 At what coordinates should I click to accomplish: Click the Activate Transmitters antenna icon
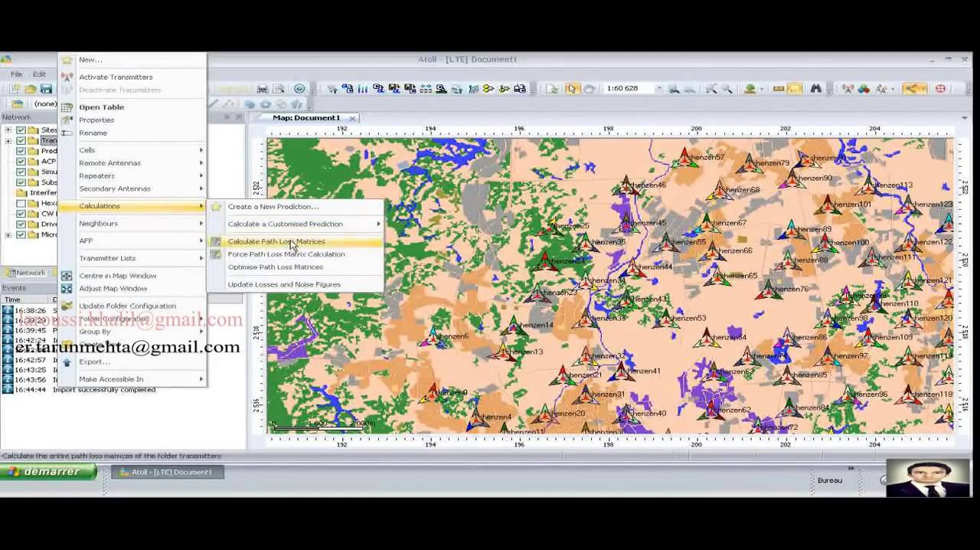coord(67,77)
